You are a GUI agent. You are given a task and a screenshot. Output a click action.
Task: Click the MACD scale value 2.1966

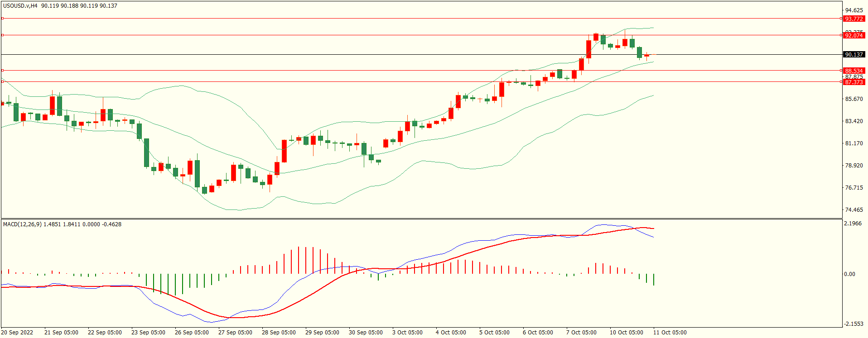click(x=853, y=224)
